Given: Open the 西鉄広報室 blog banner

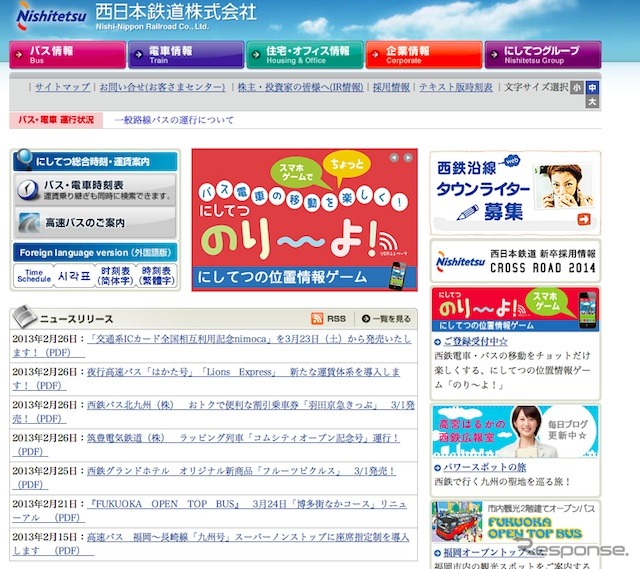Looking at the screenshot, I should tap(515, 431).
